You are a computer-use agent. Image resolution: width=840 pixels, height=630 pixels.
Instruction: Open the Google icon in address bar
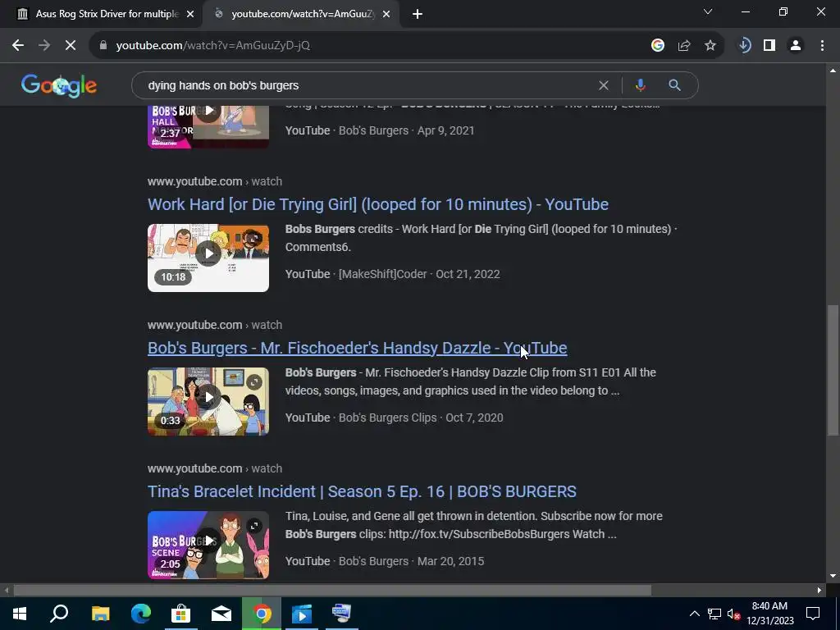point(658,46)
